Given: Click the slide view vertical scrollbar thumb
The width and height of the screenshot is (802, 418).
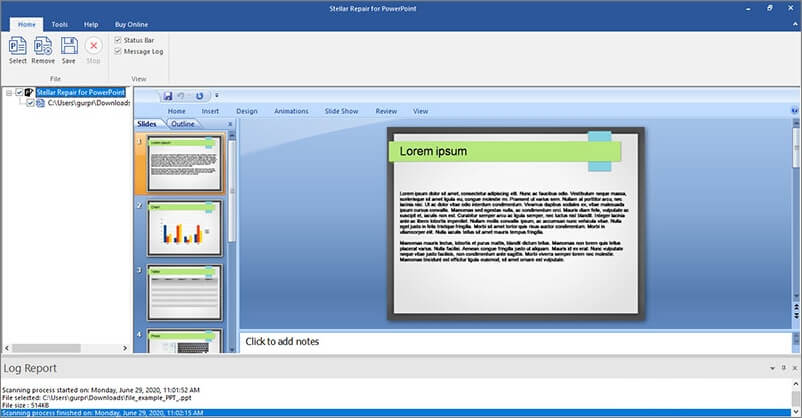Looking at the screenshot, I should point(796,148).
